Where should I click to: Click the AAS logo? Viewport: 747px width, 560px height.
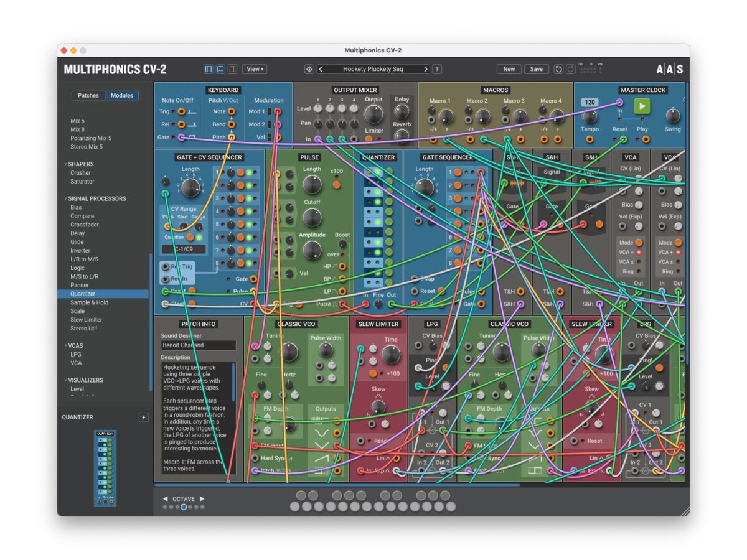pos(669,69)
